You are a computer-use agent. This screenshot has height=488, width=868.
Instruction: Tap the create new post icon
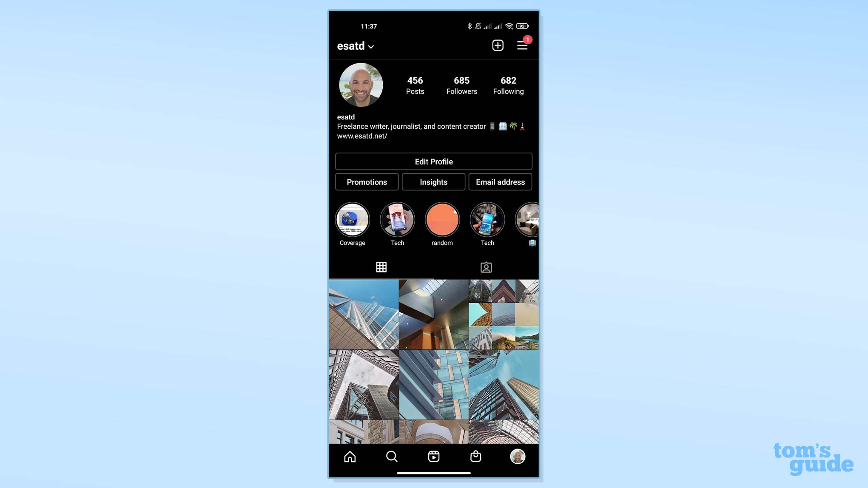tap(498, 45)
